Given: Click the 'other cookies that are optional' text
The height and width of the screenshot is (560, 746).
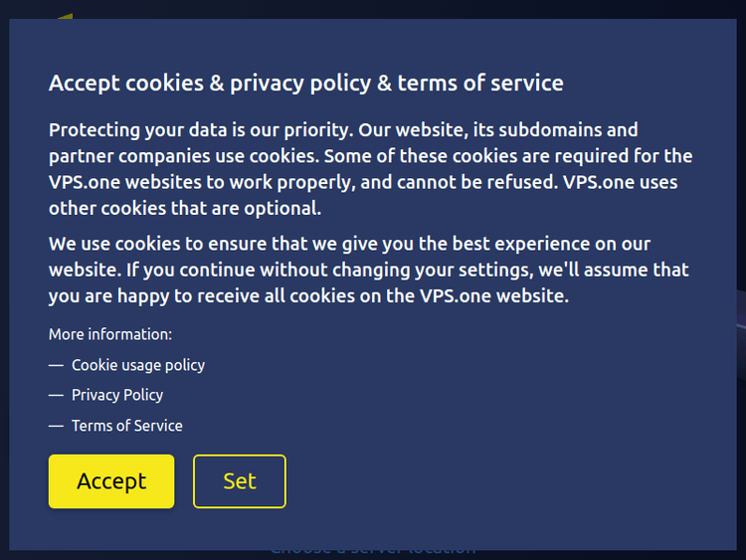Looking at the screenshot, I should tap(185, 209).
